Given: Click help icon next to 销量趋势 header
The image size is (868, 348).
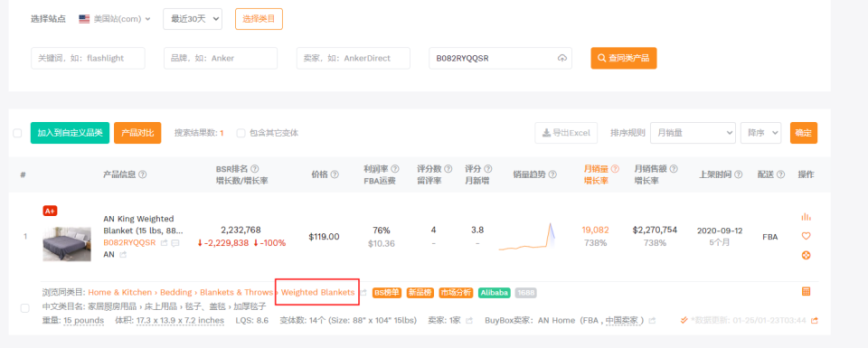Looking at the screenshot, I should [x=552, y=174].
